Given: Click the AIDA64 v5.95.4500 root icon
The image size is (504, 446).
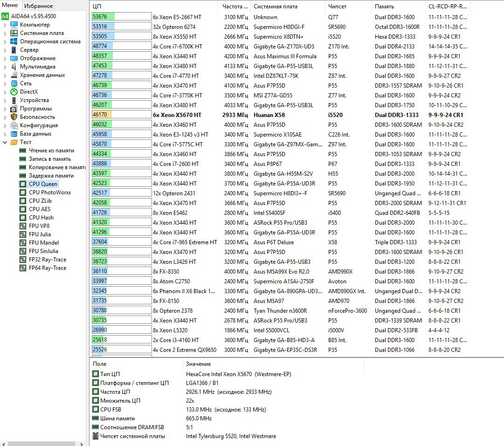Looking at the screenshot, I should point(5,16).
